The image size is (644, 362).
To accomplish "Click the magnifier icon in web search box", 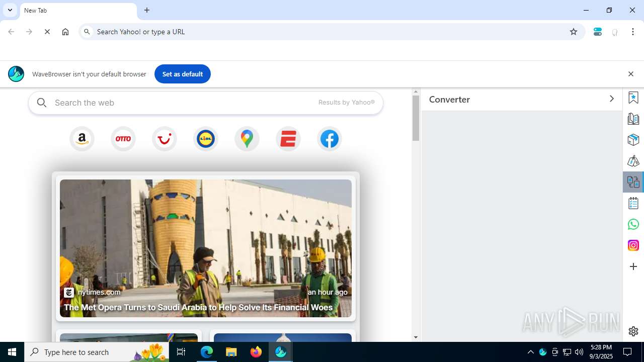I will pyautogui.click(x=42, y=103).
